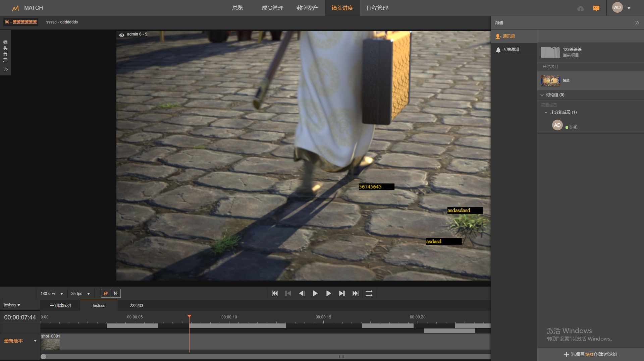Click the 00 - 赞赞赞赞赞赞 breadcrumb tag
This screenshot has height=361, width=644.
pyautogui.click(x=21, y=22)
